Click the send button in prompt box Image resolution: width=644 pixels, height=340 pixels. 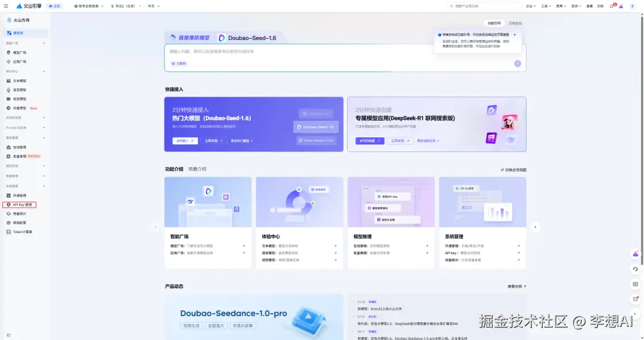point(518,63)
